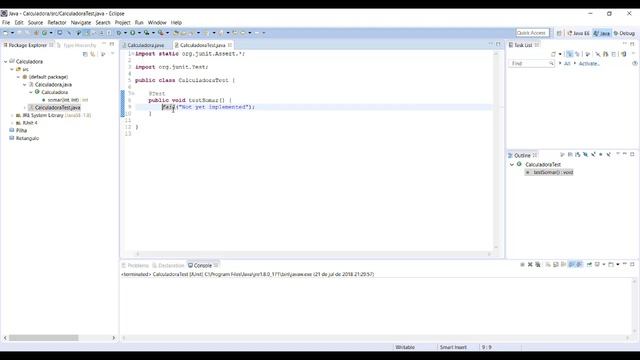This screenshot has height=360, width=640.
Task: Minimize the Outline view panel
Action: pyautogui.click(x=624, y=154)
